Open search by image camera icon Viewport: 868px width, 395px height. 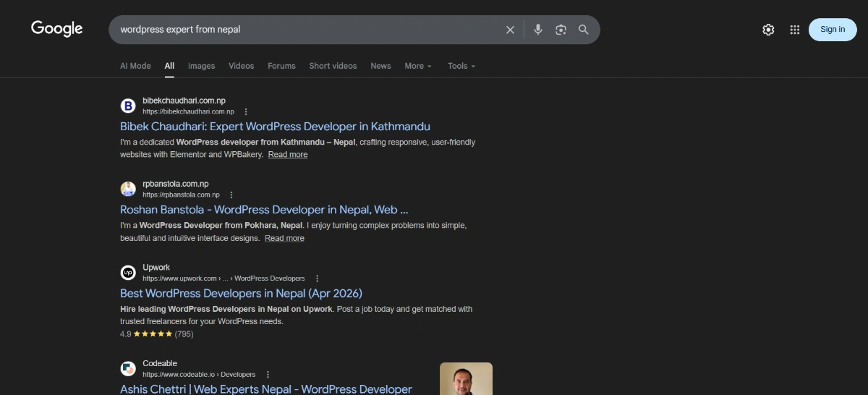561,30
